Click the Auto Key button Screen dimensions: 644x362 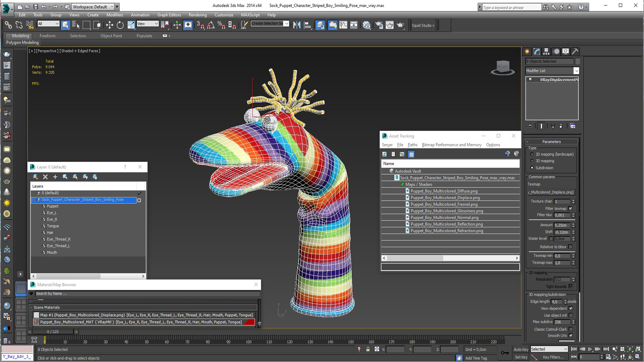[521, 349]
